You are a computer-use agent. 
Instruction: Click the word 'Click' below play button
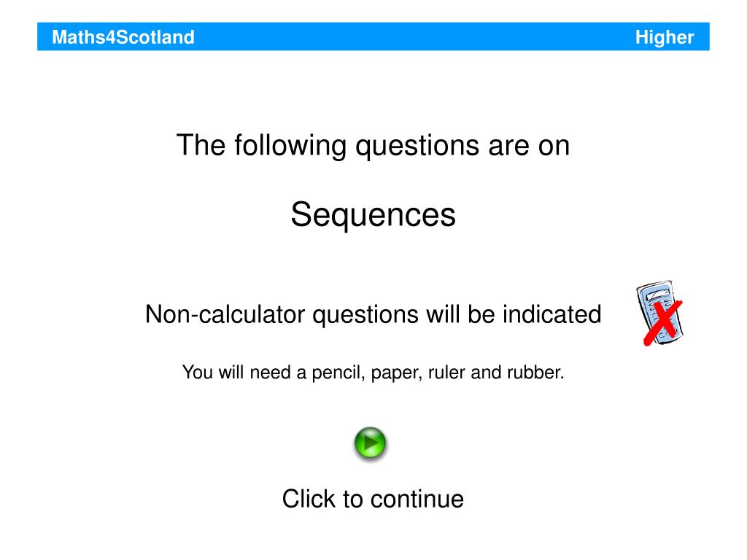309,499
